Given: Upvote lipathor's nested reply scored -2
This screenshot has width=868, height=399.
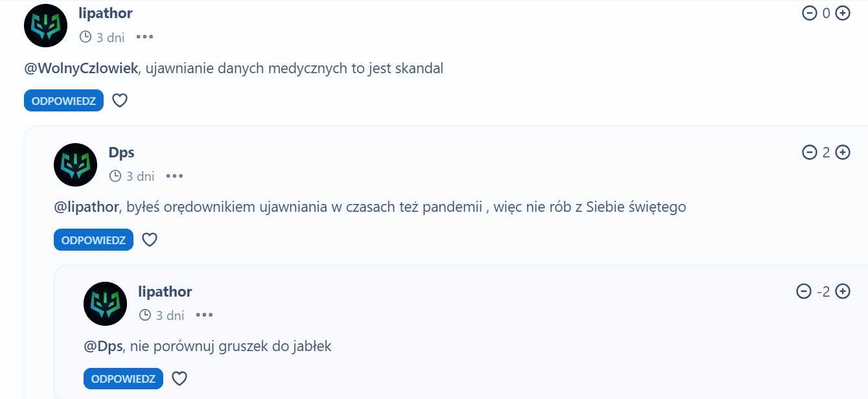Looking at the screenshot, I should point(843,291).
